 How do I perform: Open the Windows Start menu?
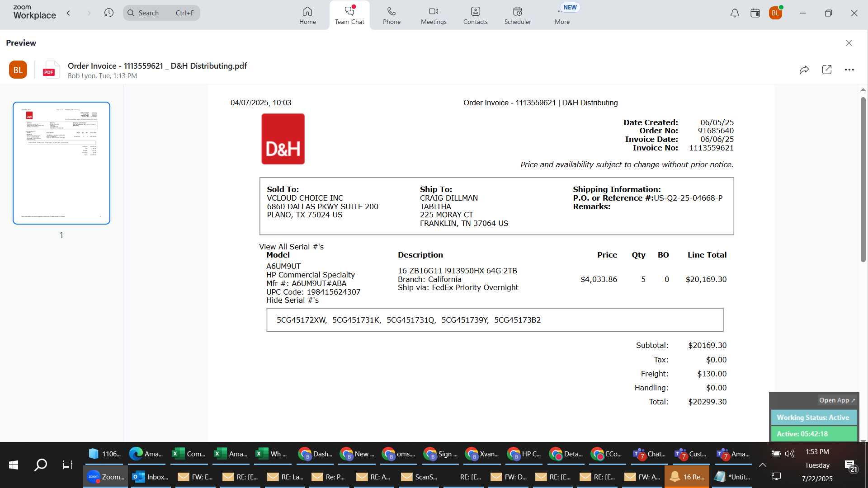click(14, 465)
